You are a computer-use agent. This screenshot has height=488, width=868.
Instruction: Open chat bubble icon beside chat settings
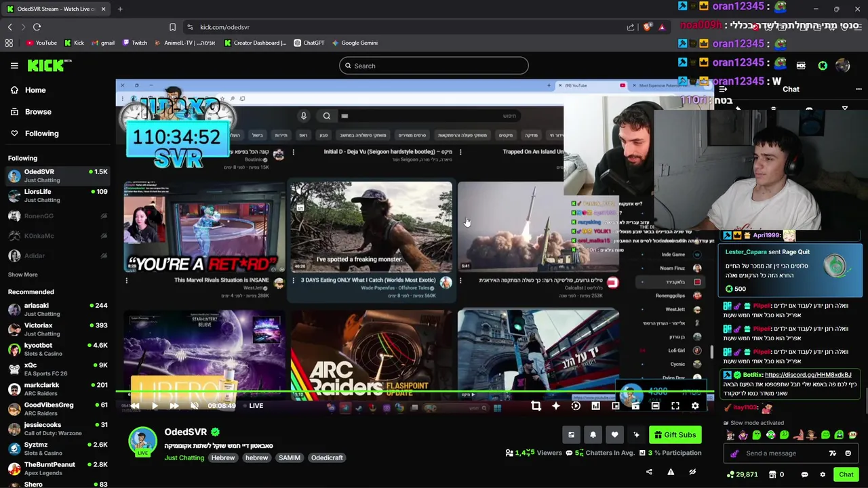coord(804,474)
